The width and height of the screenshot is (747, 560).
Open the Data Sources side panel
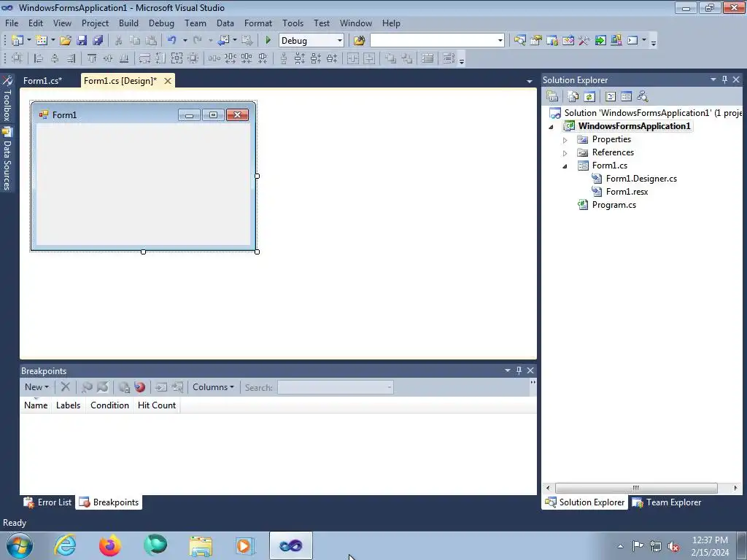7,158
